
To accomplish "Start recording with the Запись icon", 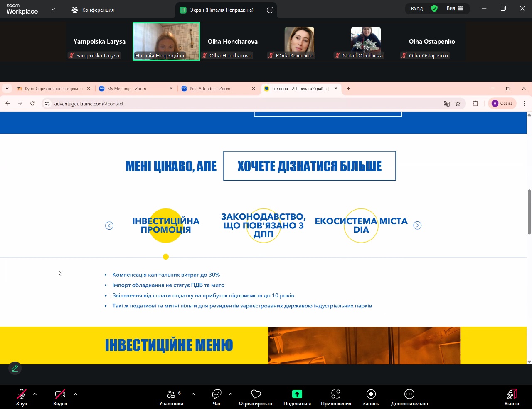I will click(x=371, y=394).
